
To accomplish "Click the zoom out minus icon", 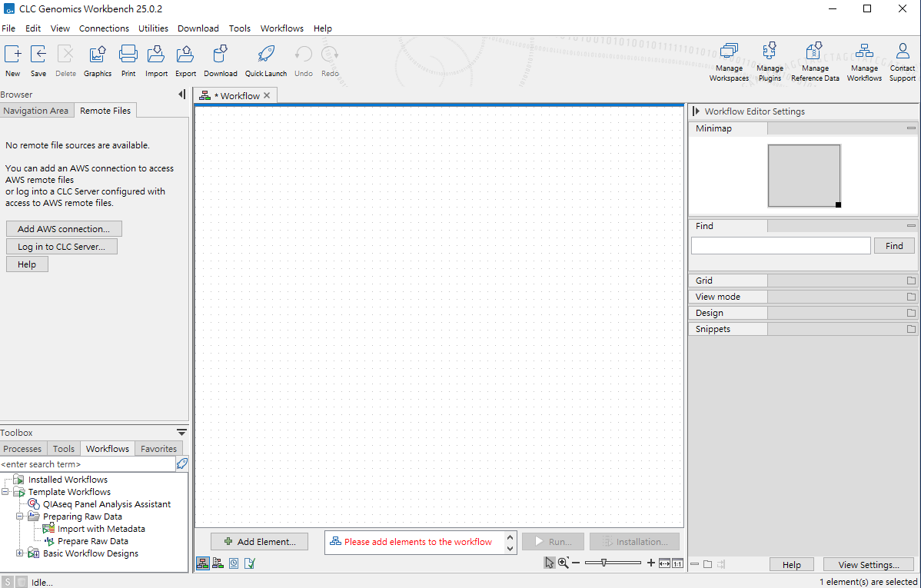I will tap(576, 563).
